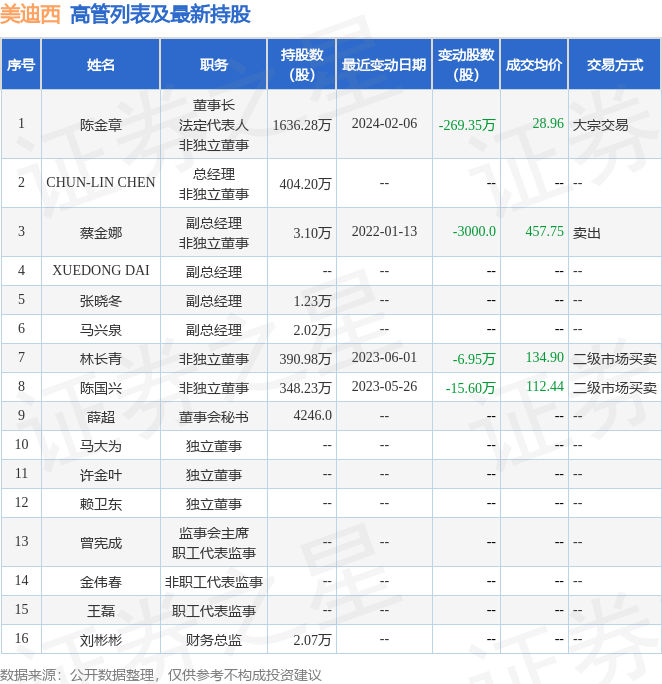This screenshot has width=662, height=684.
Task: Select the name XUEDONG DAI
Action: [x=101, y=270]
